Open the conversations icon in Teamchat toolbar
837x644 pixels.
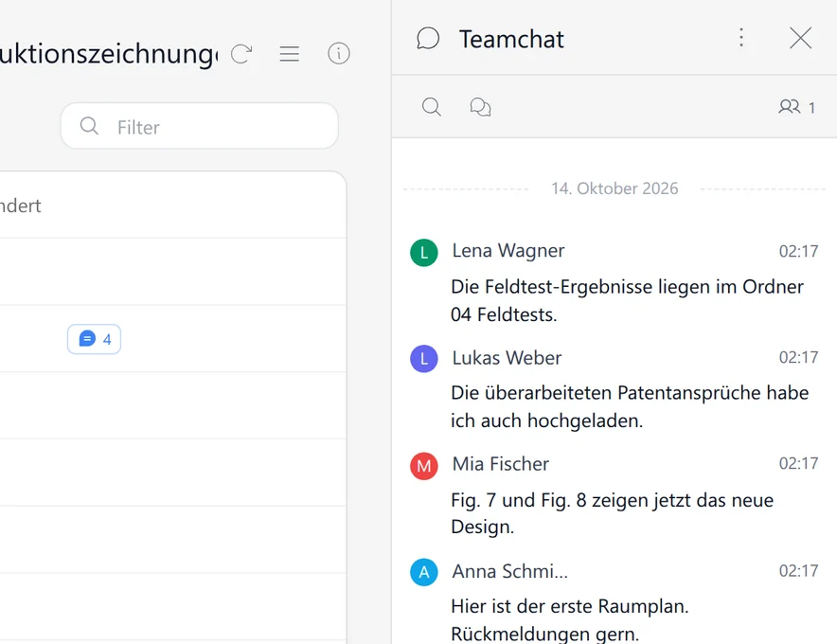click(x=480, y=107)
